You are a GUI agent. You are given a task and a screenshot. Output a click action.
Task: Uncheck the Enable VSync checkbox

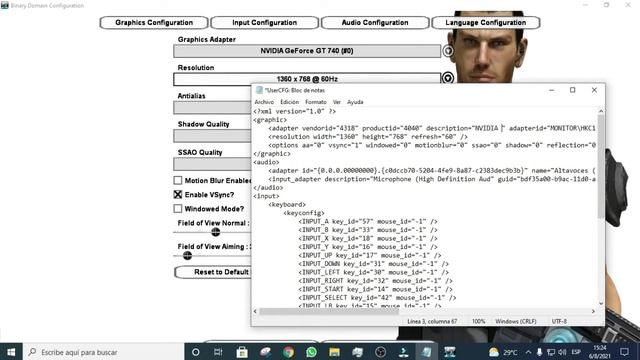tap(178, 195)
